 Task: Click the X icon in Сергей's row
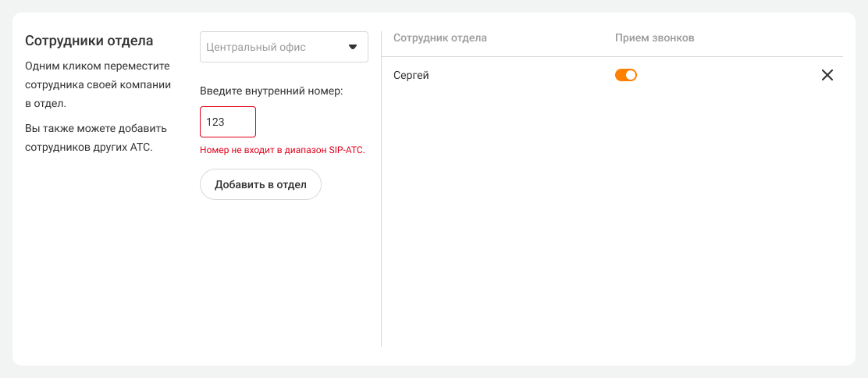coord(827,76)
